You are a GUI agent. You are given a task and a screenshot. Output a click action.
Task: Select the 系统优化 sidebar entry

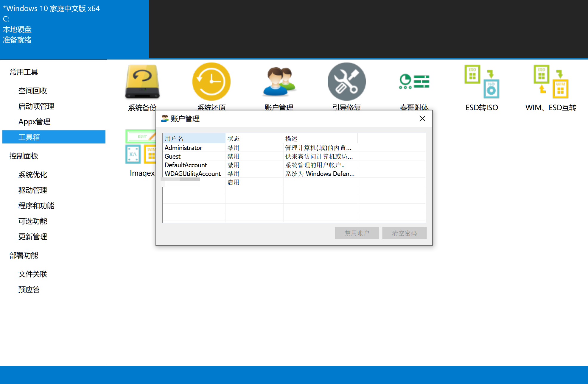pos(33,175)
